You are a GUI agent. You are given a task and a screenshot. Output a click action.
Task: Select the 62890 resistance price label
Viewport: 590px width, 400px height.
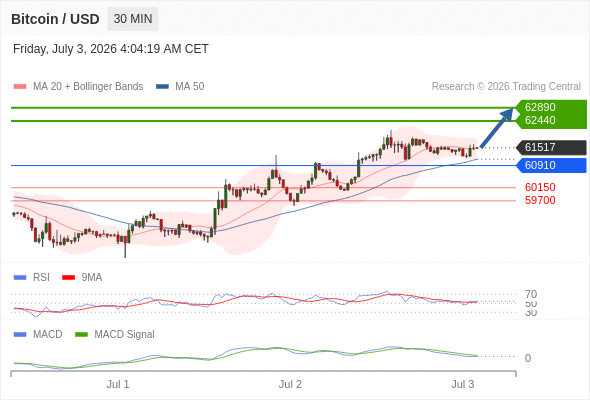click(540, 107)
